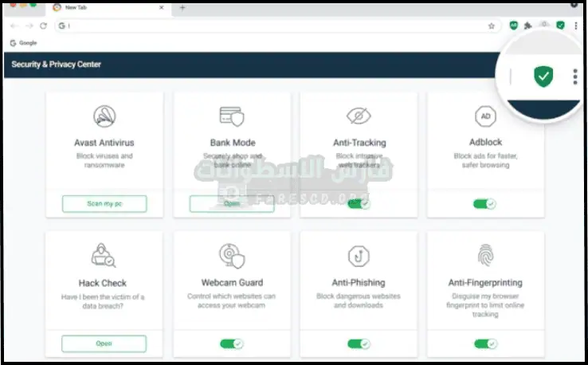Image resolution: width=588 pixels, height=365 pixels.
Task: Switch off the Anti-Fingerprinting toggle
Action: coord(484,343)
